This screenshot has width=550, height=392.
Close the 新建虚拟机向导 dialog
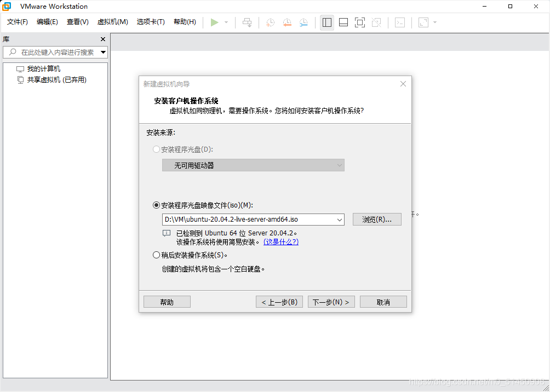pyautogui.click(x=403, y=84)
